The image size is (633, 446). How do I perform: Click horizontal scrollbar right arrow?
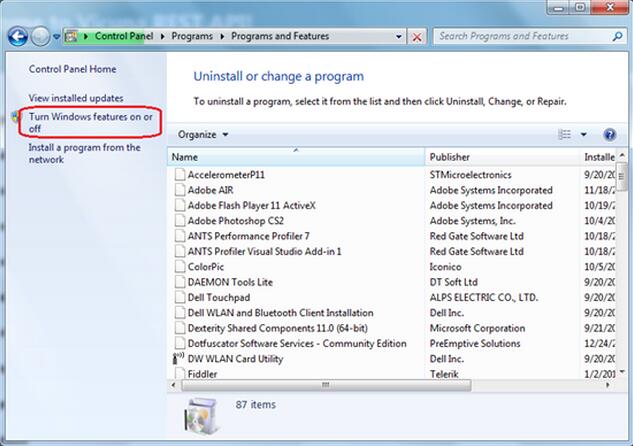tap(608, 385)
